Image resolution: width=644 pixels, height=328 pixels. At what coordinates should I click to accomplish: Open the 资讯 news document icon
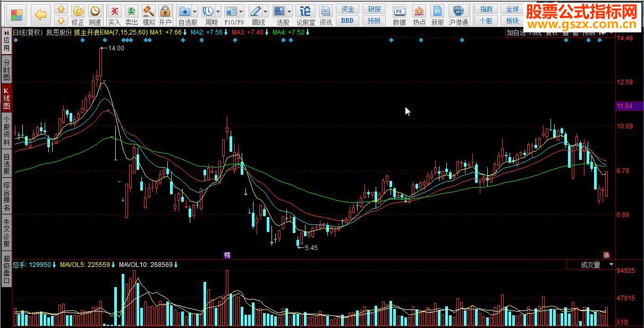(326, 11)
